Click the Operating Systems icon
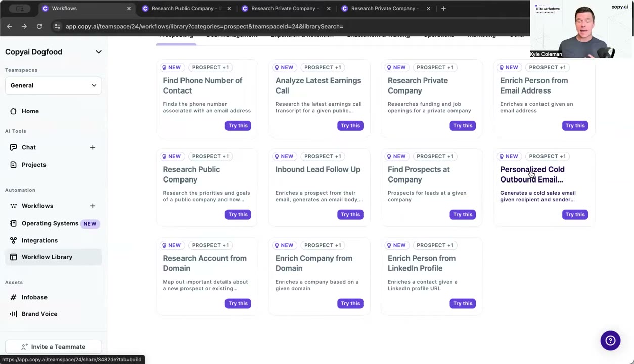This screenshot has height=364, width=634. 13,223
